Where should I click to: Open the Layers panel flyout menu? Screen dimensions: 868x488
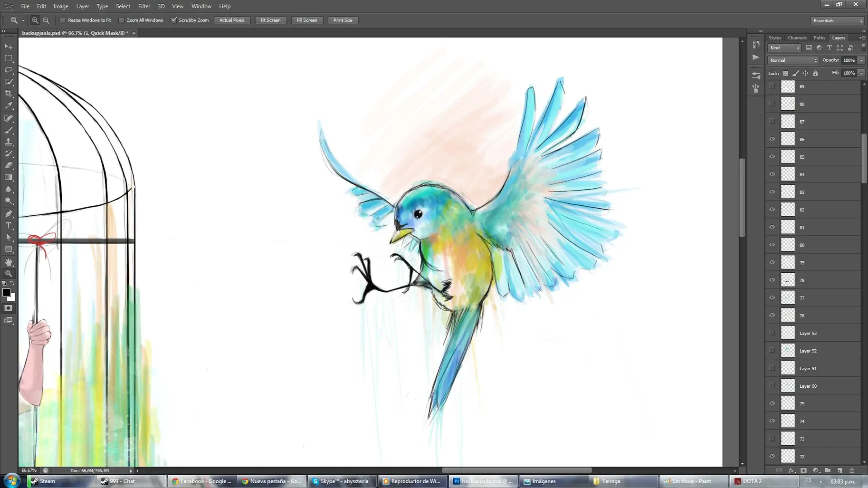[862, 38]
